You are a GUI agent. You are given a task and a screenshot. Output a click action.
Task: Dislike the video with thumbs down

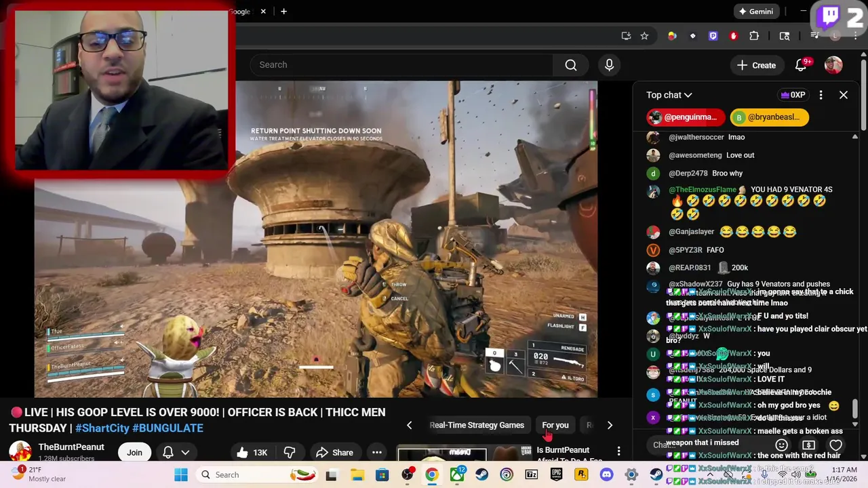[290, 453]
